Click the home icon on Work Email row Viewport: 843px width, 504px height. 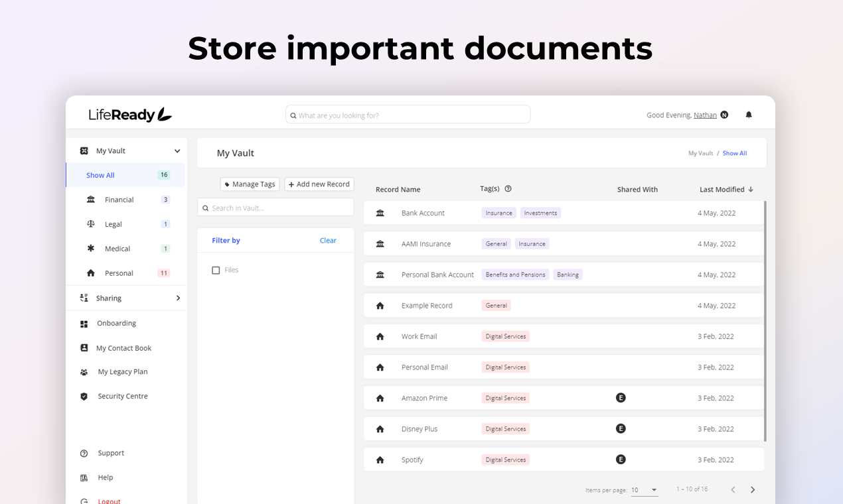tap(380, 337)
